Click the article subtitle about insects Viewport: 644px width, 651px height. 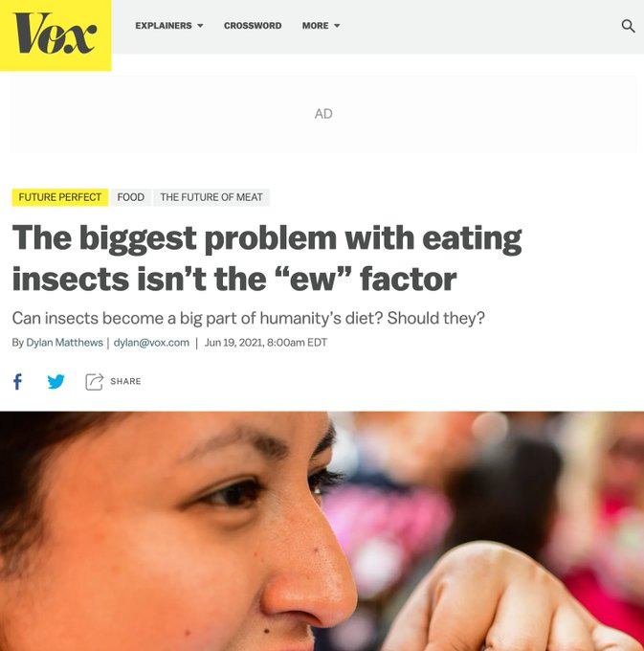[248, 319]
